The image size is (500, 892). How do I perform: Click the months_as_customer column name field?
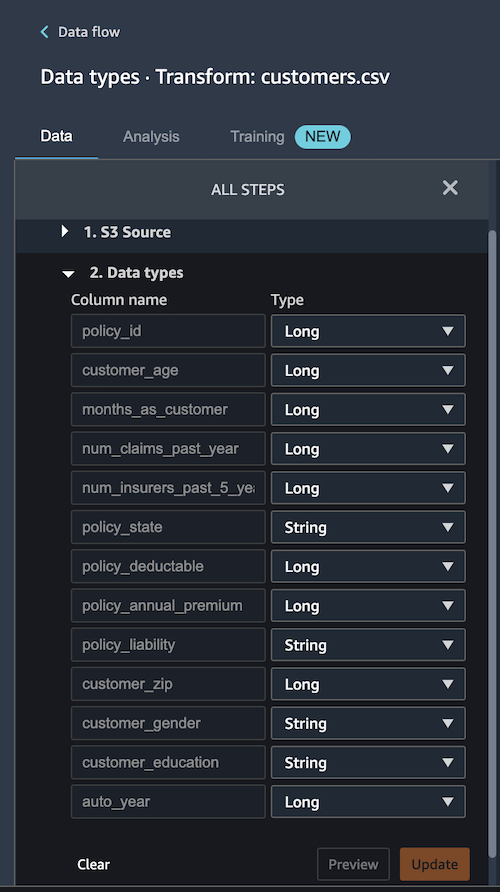tap(168, 410)
